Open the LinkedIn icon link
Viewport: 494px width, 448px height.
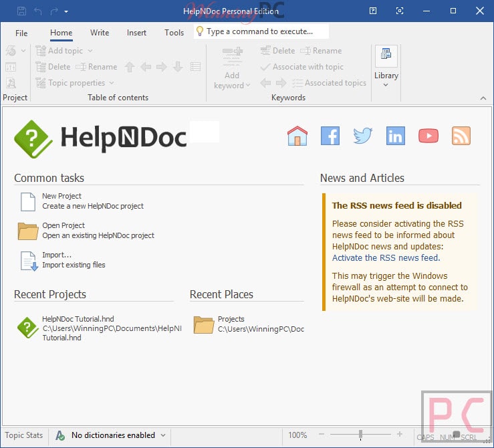[x=395, y=136]
